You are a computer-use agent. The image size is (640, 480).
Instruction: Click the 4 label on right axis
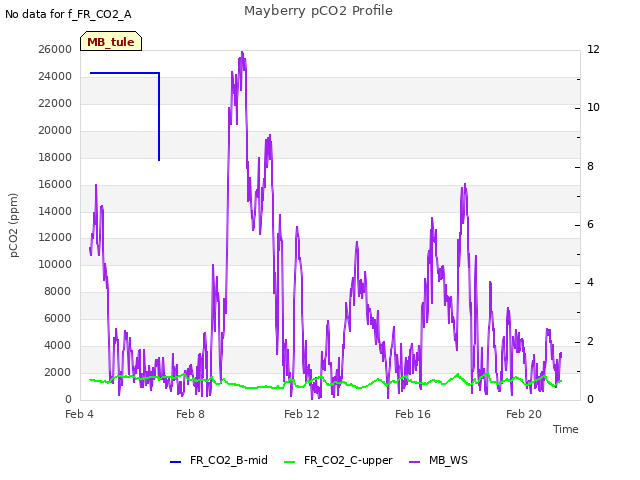tap(590, 282)
